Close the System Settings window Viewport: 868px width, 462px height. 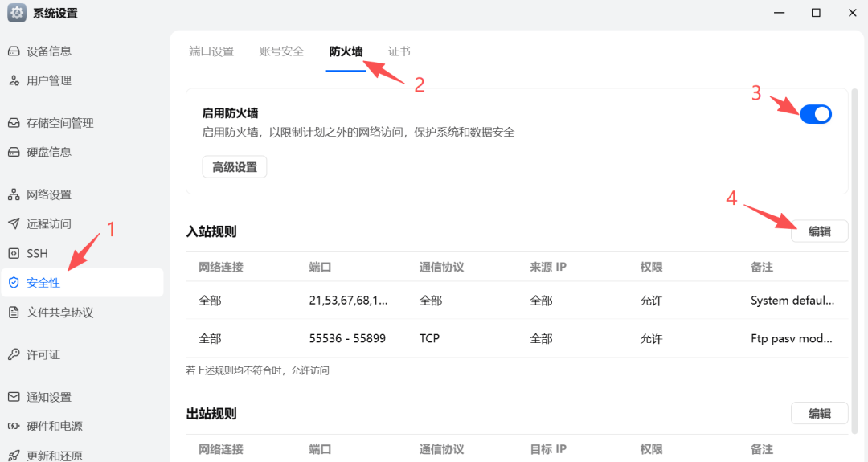853,13
